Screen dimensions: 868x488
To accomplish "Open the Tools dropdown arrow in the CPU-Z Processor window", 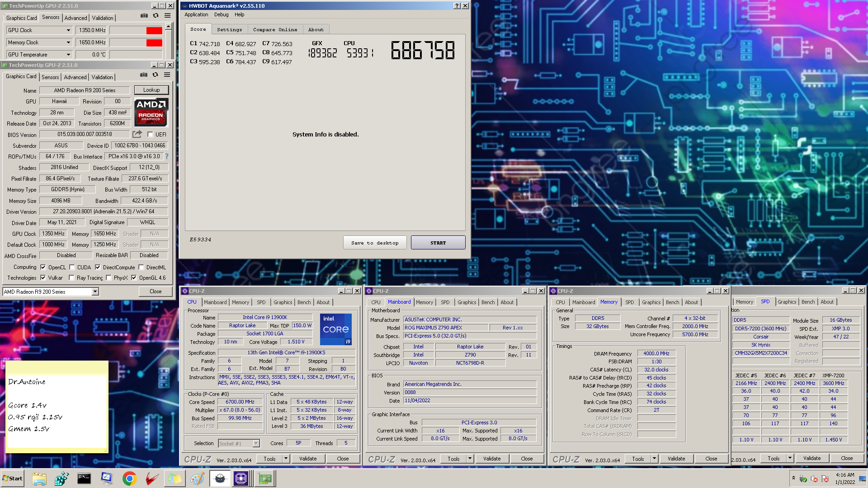I will tap(286, 459).
